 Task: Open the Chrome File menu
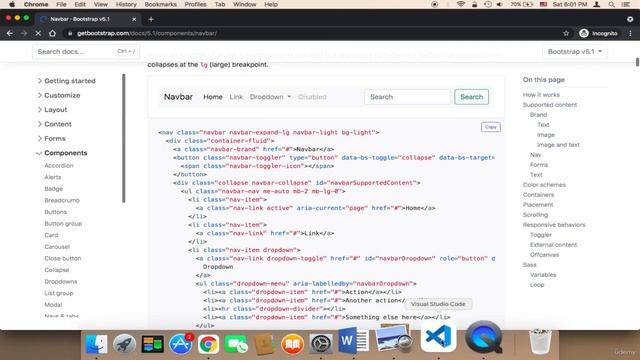point(61,4)
